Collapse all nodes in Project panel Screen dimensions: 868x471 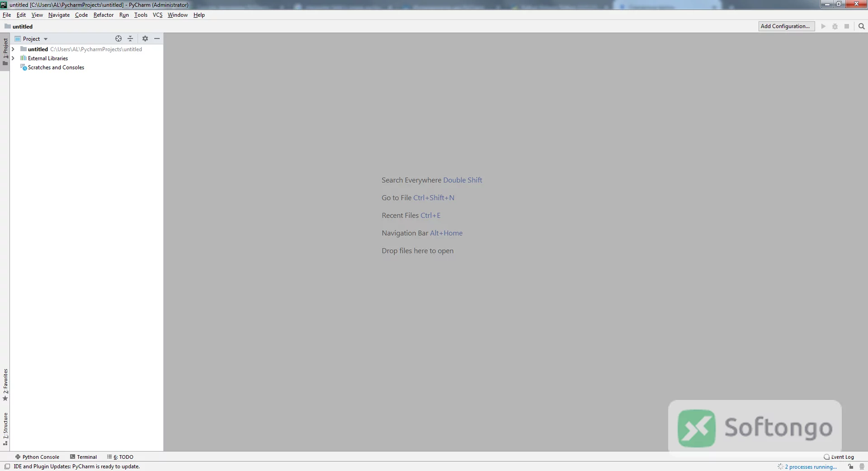click(130, 39)
